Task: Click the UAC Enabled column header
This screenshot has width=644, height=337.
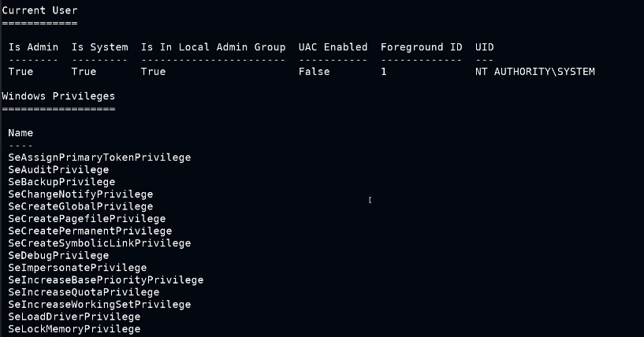Action: click(333, 47)
